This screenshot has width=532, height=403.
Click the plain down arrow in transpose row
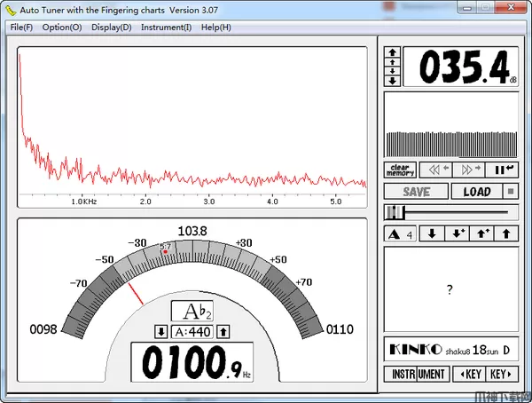coord(432,234)
